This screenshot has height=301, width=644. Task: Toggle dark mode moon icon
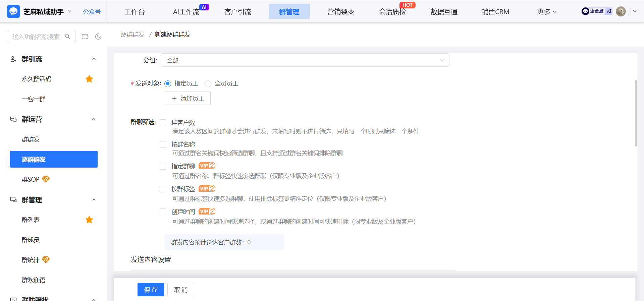point(98,37)
